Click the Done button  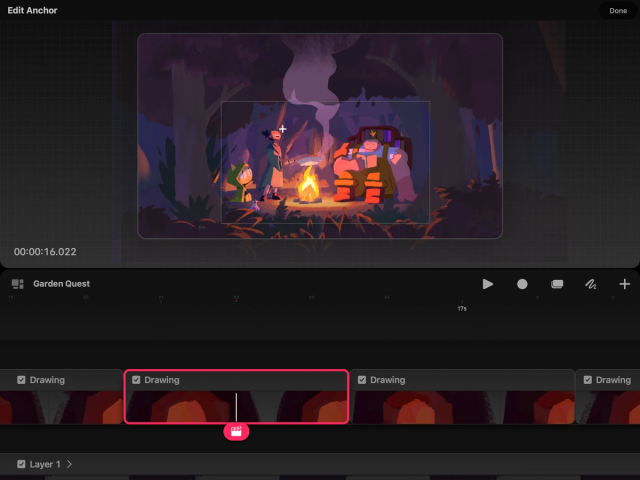click(x=618, y=11)
